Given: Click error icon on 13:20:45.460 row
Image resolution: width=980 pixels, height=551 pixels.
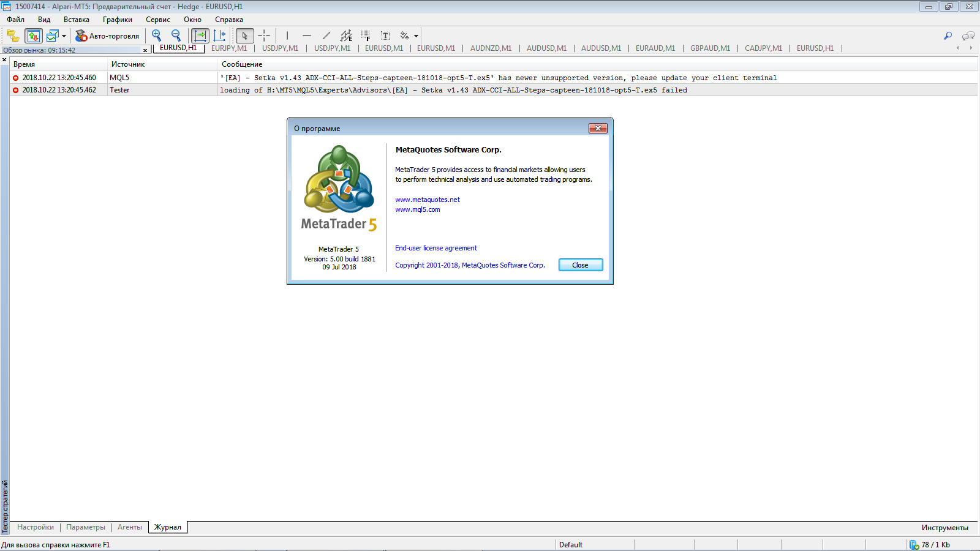Looking at the screenshot, I should click(16, 78).
